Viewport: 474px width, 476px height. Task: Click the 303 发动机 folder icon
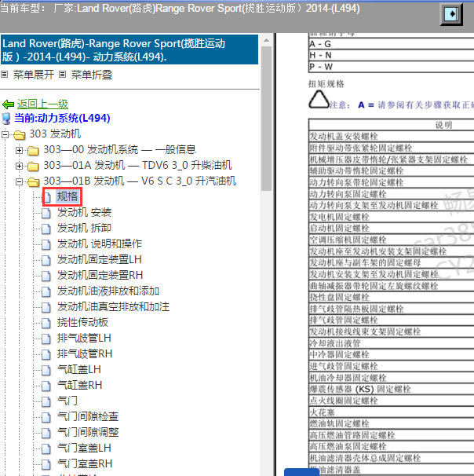click(x=19, y=135)
